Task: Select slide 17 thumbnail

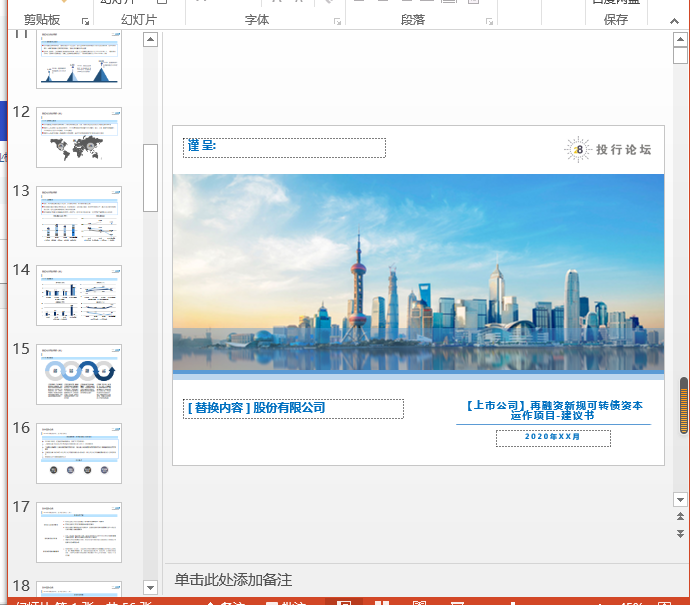Action: pos(79,532)
